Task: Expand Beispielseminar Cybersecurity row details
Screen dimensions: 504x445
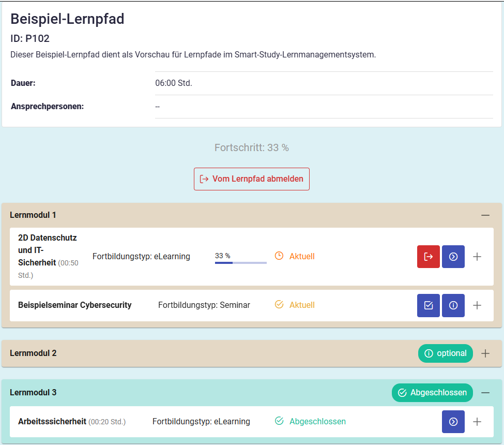Action: tap(477, 305)
